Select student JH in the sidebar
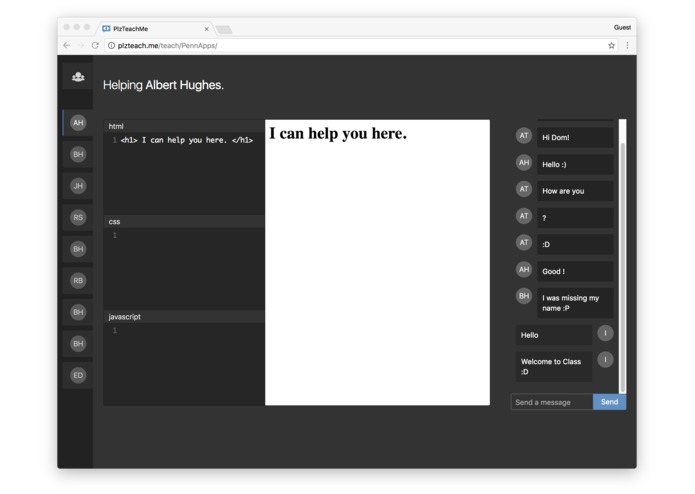The width and height of the screenshot is (695, 494). (78, 186)
